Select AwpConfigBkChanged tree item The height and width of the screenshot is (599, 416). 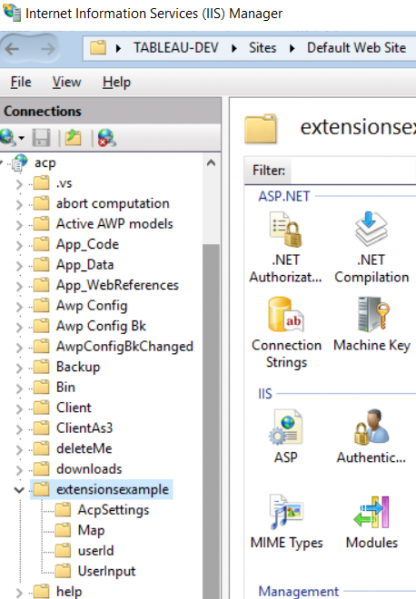[125, 346]
